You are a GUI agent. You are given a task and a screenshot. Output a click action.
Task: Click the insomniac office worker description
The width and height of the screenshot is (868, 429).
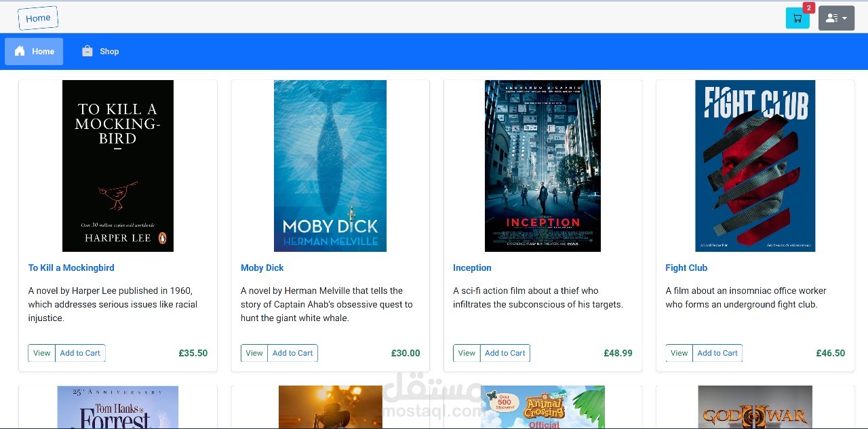tap(746, 297)
